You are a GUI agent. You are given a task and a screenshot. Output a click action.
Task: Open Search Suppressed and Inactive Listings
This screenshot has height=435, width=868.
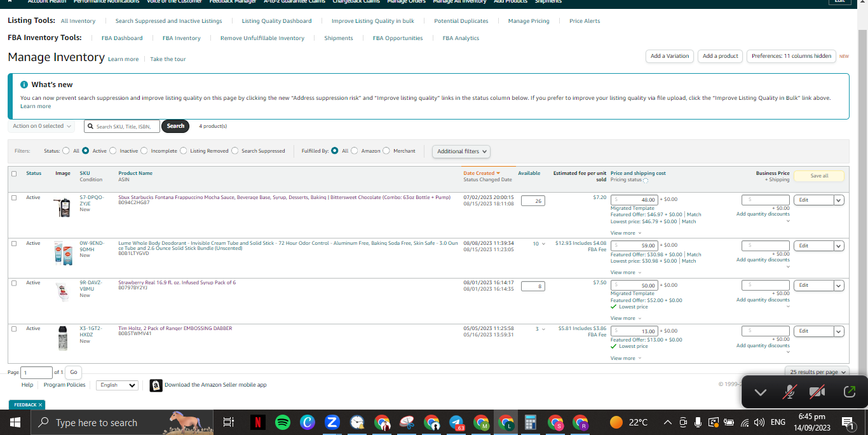[168, 21]
